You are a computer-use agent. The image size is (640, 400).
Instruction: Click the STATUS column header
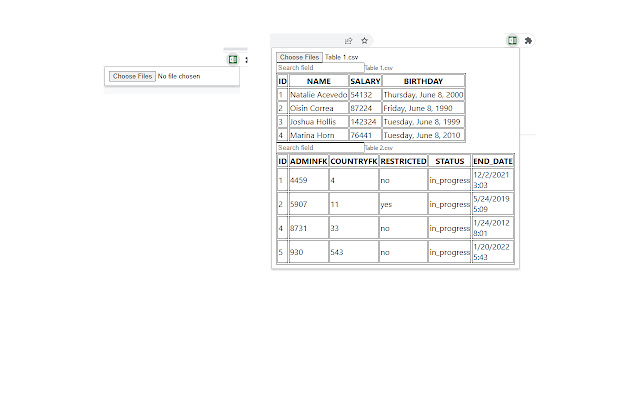point(449,161)
